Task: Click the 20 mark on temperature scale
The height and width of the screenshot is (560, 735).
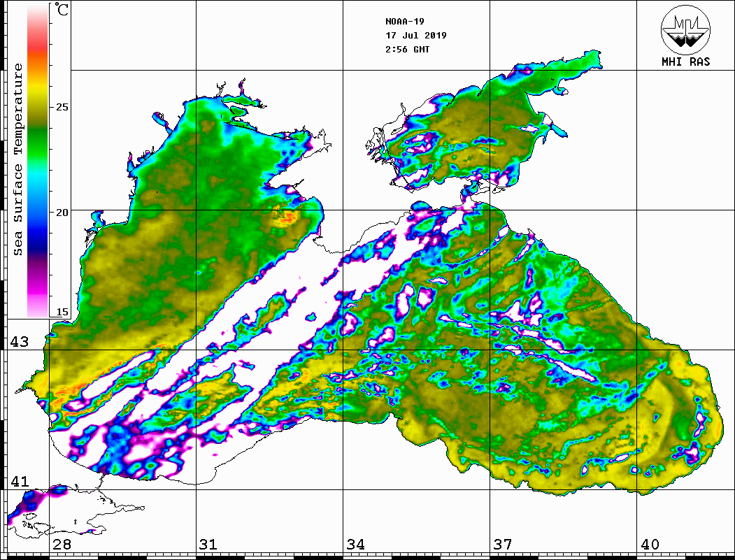Action: pyautogui.click(x=62, y=213)
